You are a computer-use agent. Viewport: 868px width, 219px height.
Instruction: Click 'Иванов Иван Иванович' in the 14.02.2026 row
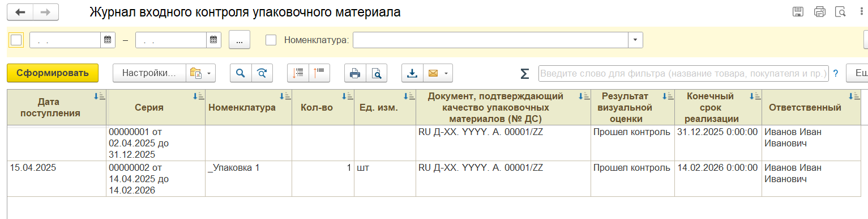[811, 179]
